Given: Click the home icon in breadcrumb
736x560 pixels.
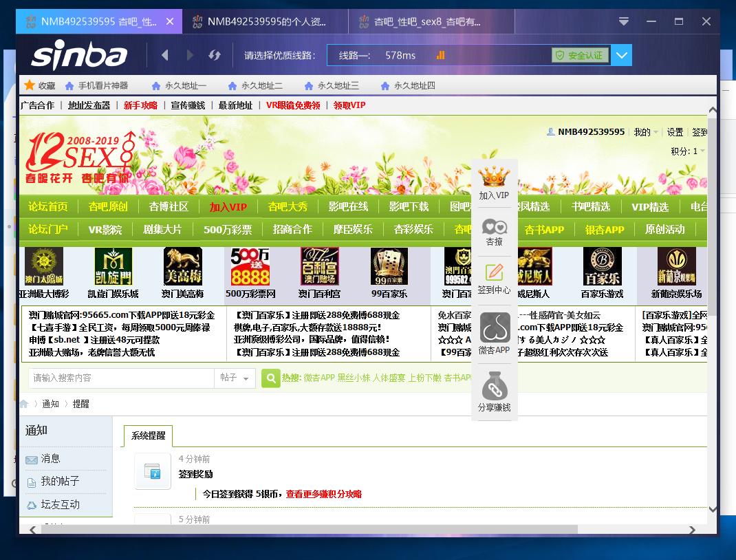Looking at the screenshot, I should (x=24, y=404).
